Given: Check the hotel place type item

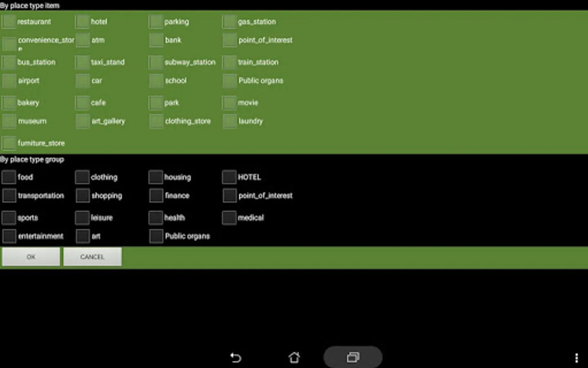Looking at the screenshot, I should click(82, 22).
